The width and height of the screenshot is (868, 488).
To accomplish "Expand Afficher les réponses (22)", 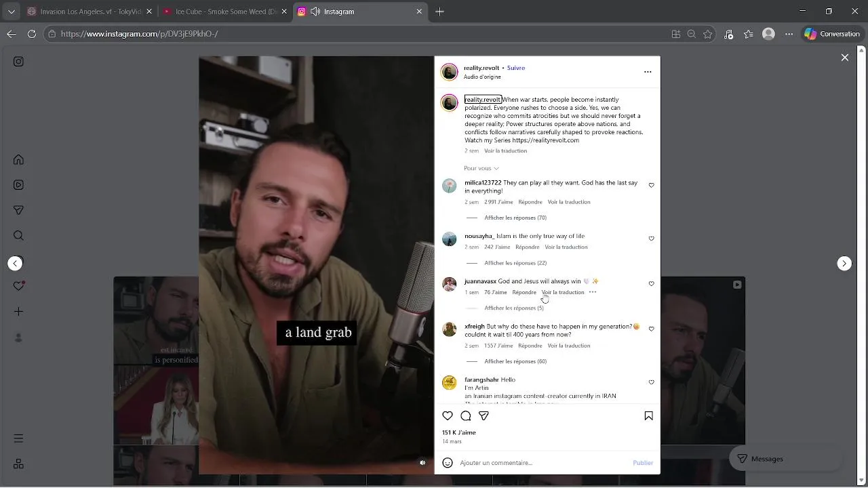I will click(515, 263).
